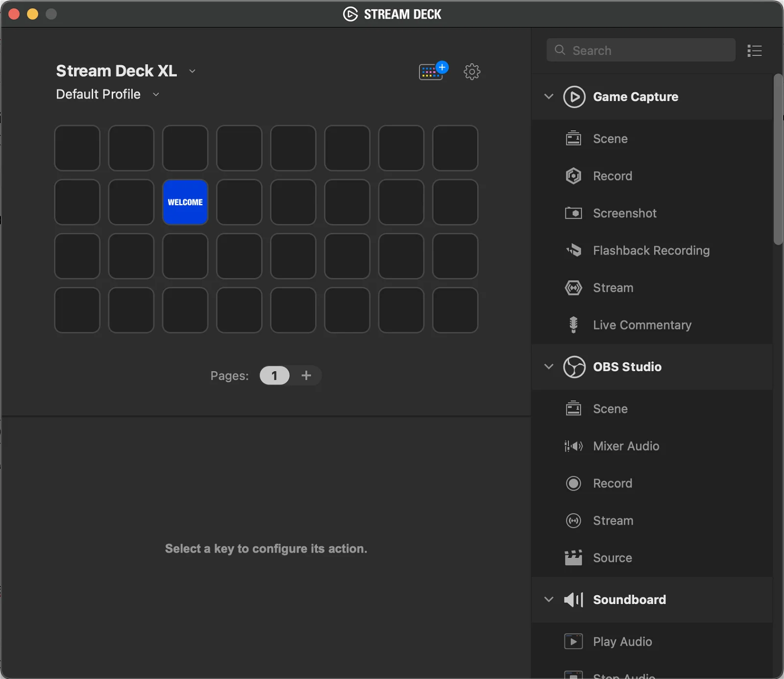Click the search magnifier icon
The width and height of the screenshot is (784, 679).
(x=560, y=50)
